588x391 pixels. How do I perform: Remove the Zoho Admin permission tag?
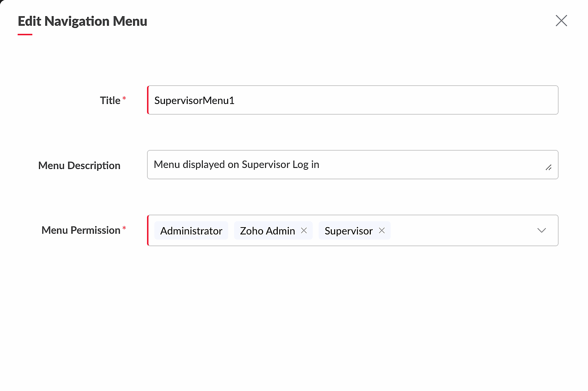pyautogui.click(x=304, y=230)
